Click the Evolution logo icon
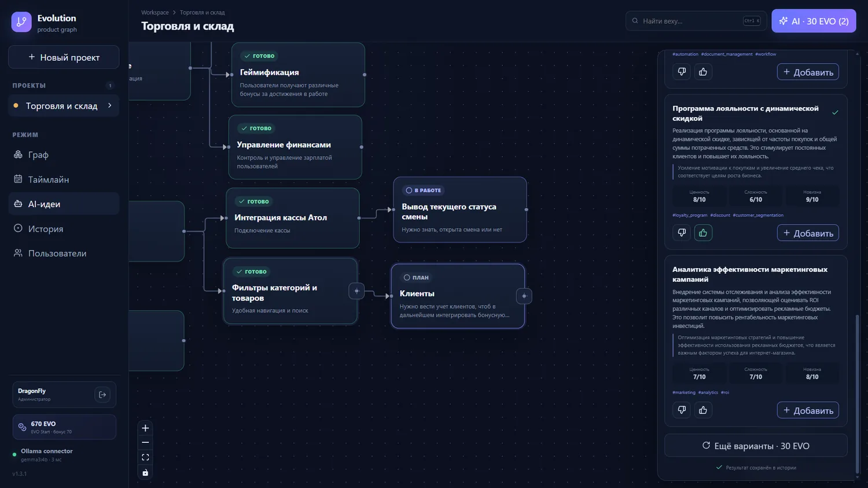 (x=21, y=22)
